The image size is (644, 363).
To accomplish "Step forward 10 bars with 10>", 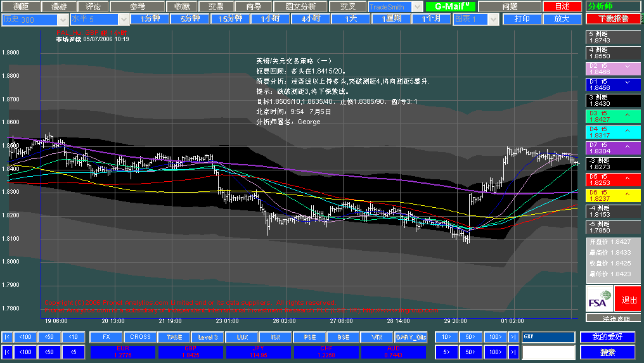I will click(446, 337).
